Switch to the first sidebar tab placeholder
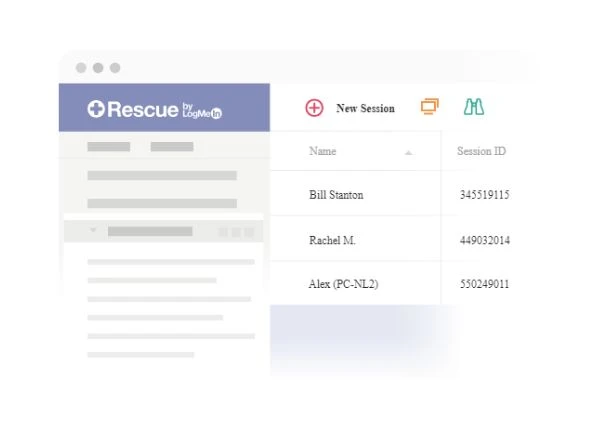600x430 pixels. pyautogui.click(x=108, y=147)
